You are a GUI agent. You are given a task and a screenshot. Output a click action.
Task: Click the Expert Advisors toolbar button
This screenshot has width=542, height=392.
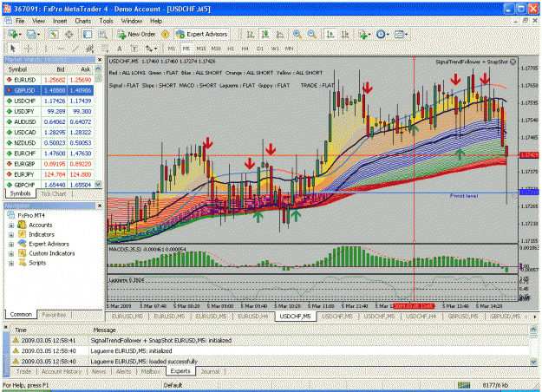202,34
